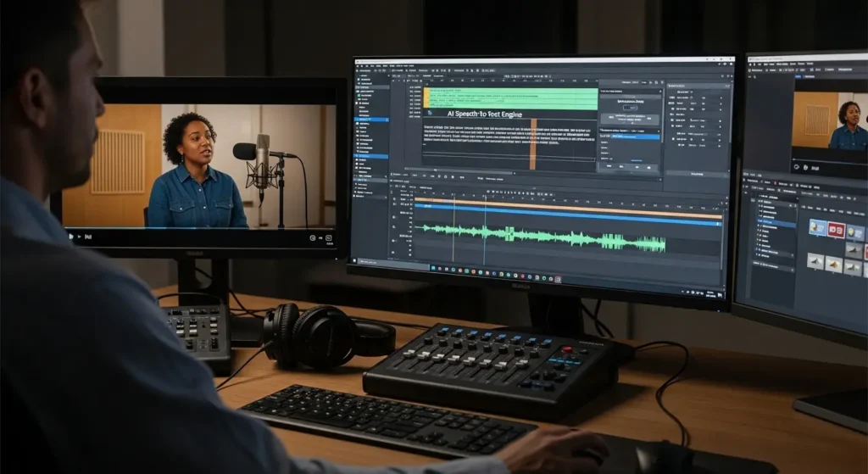Click the small outlined button in the center dialog
Viewport: 868px width, 474px height.
click(630, 108)
